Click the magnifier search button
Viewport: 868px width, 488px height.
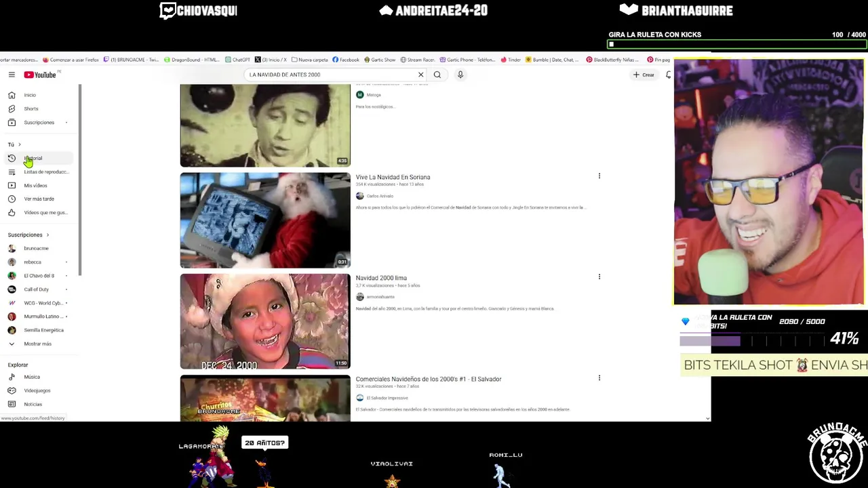[x=437, y=75]
